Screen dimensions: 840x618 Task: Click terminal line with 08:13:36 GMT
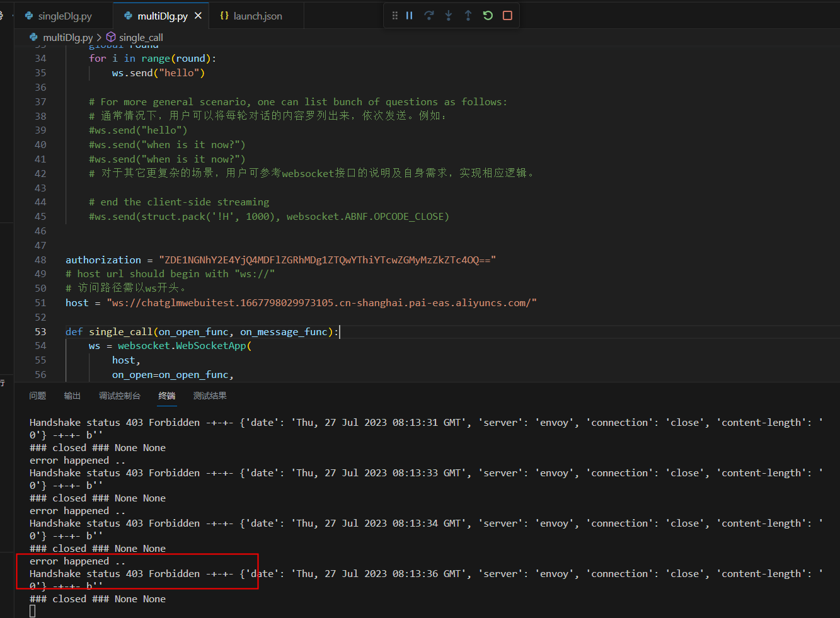click(426, 574)
